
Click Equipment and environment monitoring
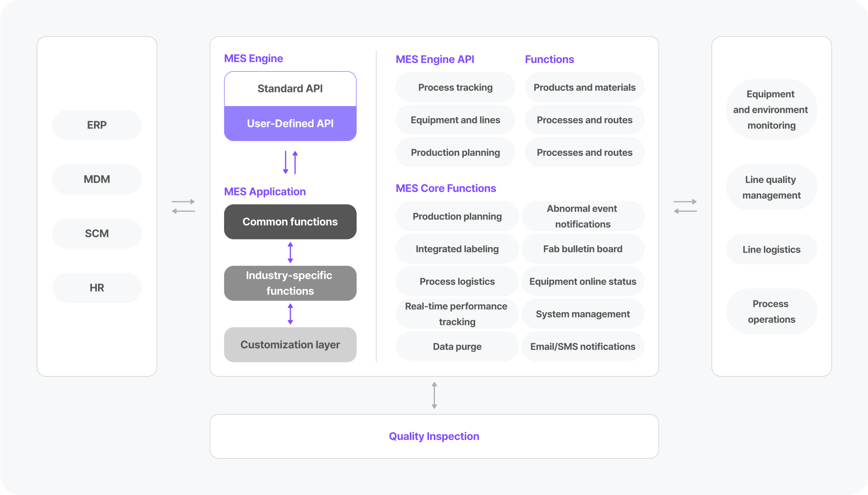771,110
